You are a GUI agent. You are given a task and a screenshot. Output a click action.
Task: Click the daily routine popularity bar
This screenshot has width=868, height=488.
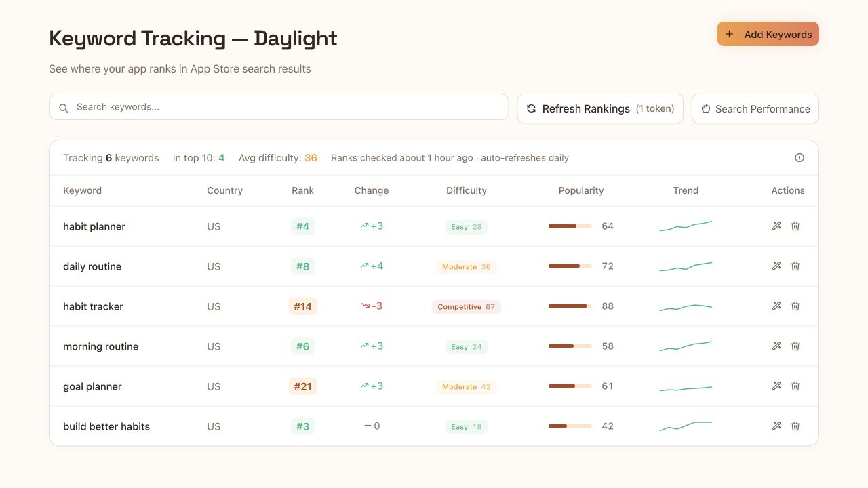click(570, 266)
